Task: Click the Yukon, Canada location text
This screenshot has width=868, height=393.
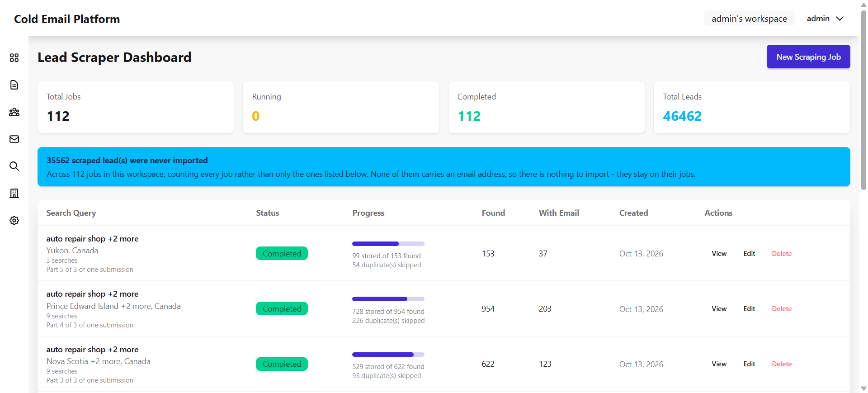Action: coord(72,251)
